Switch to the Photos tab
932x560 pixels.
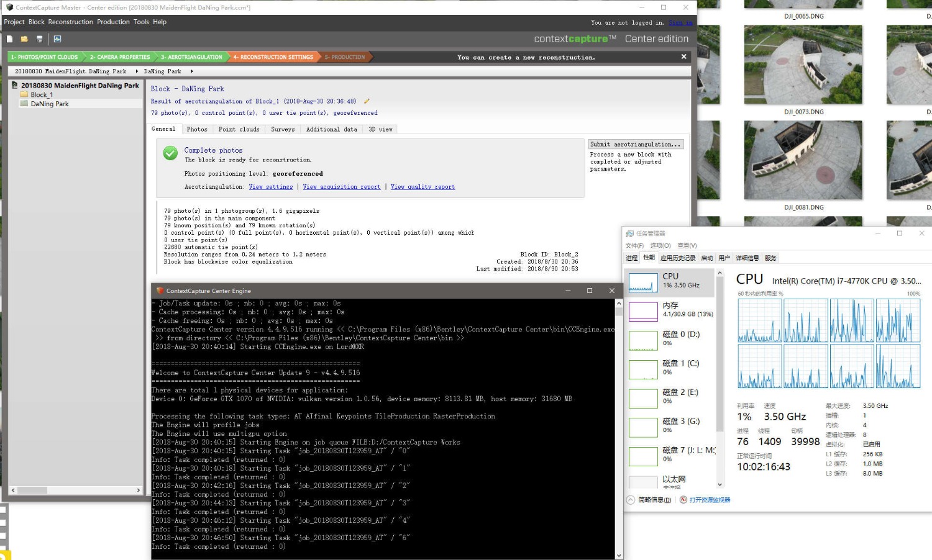click(197, 129)
